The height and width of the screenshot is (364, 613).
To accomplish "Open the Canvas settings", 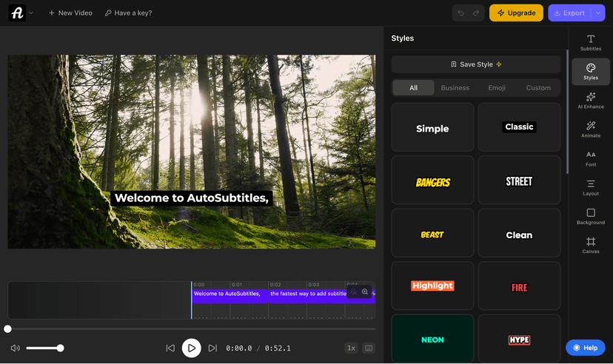I will tap(590, 246).
